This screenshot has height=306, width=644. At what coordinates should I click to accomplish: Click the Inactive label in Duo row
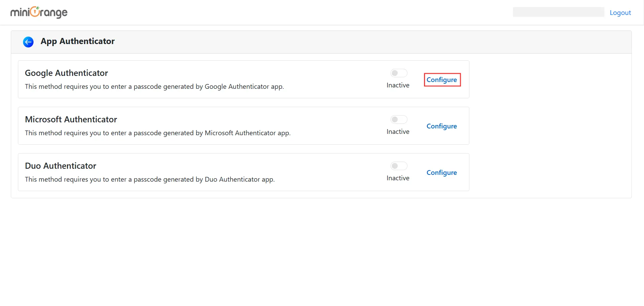pyautogui.click(x=398, y=178)
